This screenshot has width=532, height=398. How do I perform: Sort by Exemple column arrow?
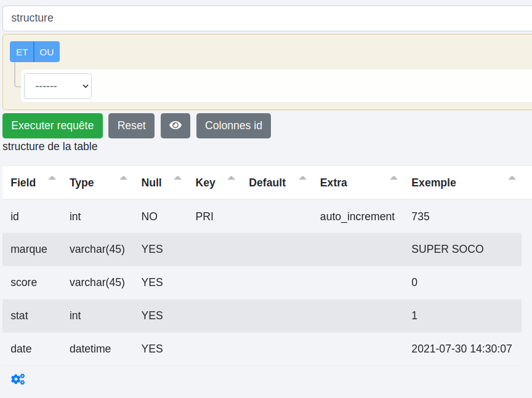coord(512,178)
